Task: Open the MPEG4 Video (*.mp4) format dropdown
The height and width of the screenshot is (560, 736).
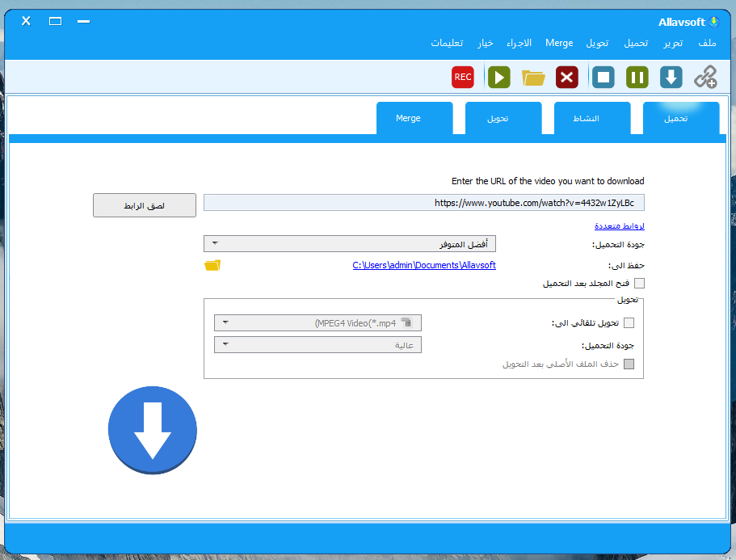Action: coord(318,323)
